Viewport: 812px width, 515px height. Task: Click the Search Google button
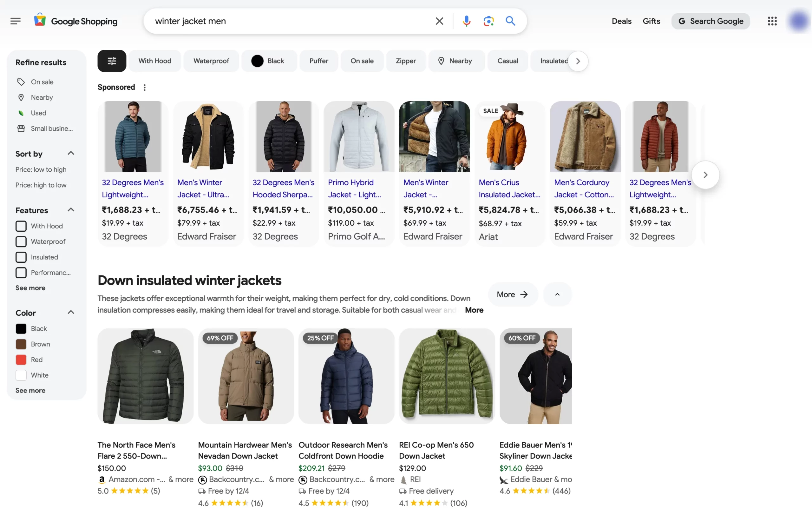pyautogui.click(x=710, y=21)
